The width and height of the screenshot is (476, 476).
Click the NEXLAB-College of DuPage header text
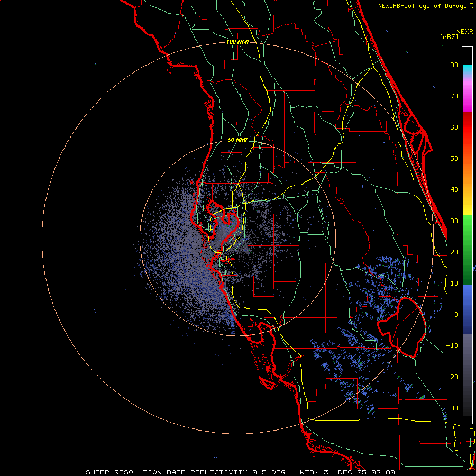tap(425, 6)
